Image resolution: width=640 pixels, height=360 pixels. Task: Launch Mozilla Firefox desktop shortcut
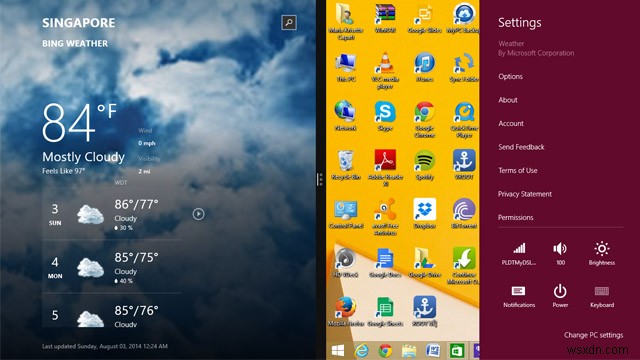point(346,311)
